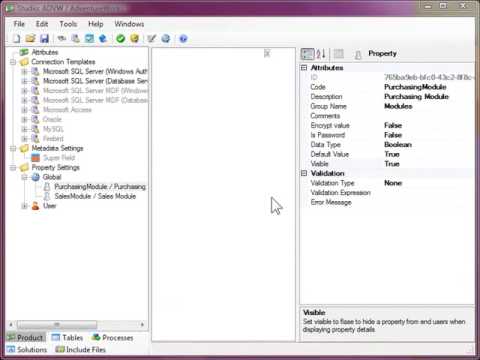Collapse the Attributes category in property grid
Screen dimensions: 480x360
[304, 68]
